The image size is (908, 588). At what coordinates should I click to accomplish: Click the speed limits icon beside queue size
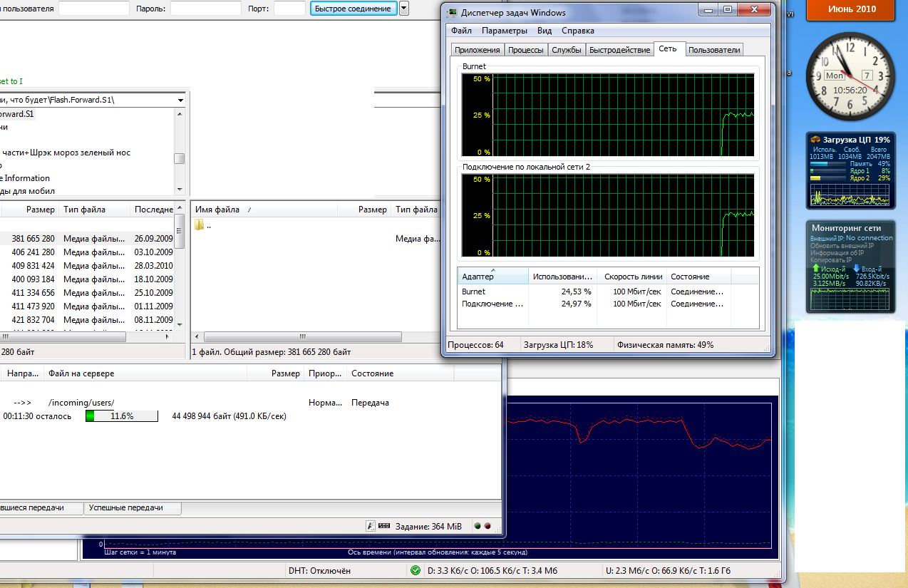[x=384, y=526]
